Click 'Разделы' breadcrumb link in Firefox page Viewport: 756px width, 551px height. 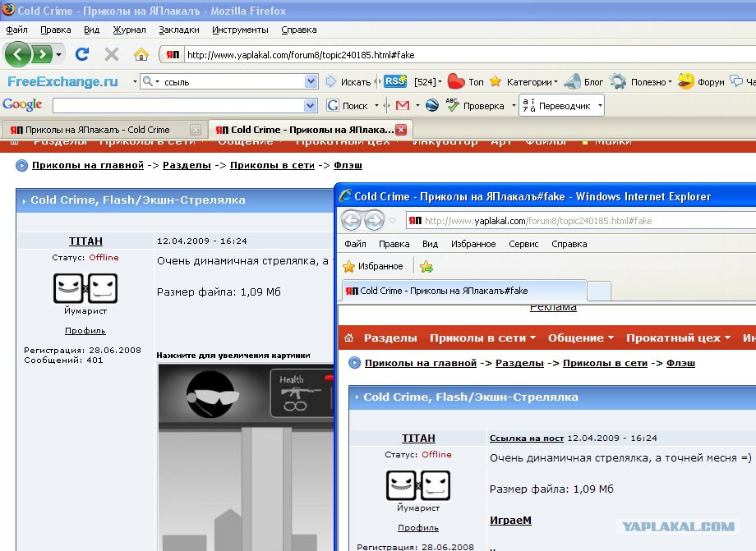[x=187, y=165]
